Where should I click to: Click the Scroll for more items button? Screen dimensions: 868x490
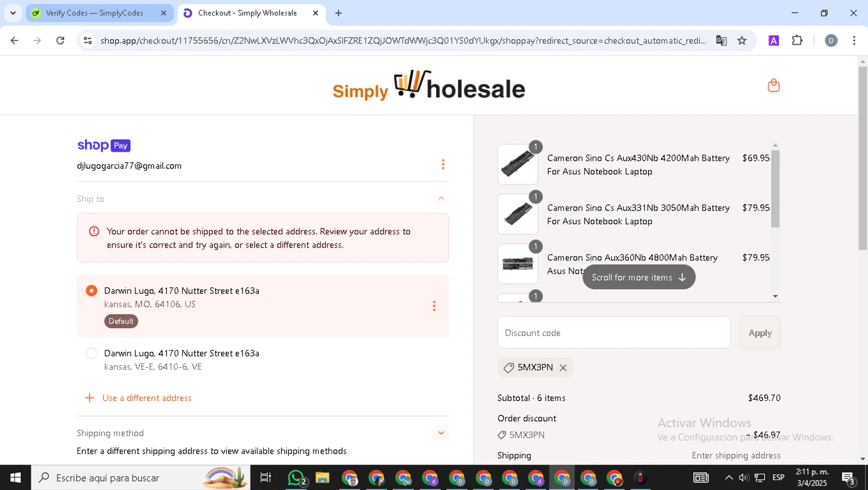point(639,277)
